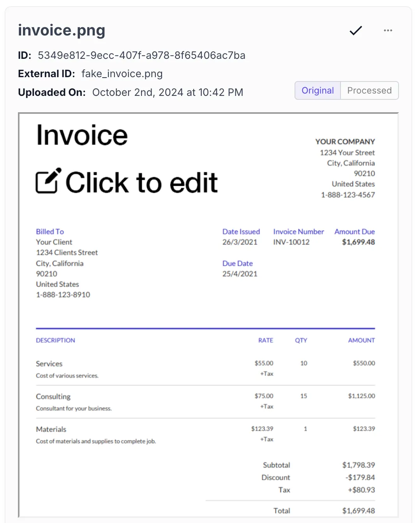Screen dimensions: 420x523
Task: Select the document ID value 5349e812-9ecc…
Action: tap(141, 55)
